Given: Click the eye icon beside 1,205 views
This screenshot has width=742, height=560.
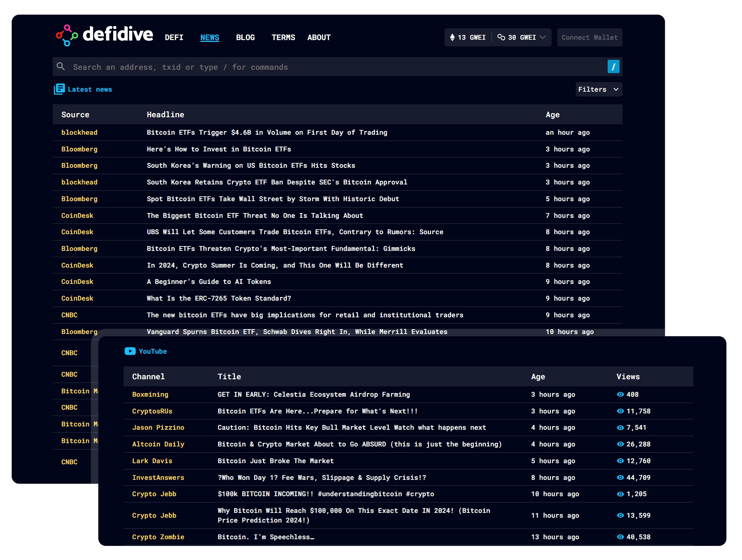Looking at the screenshot, I should point(620,494).
